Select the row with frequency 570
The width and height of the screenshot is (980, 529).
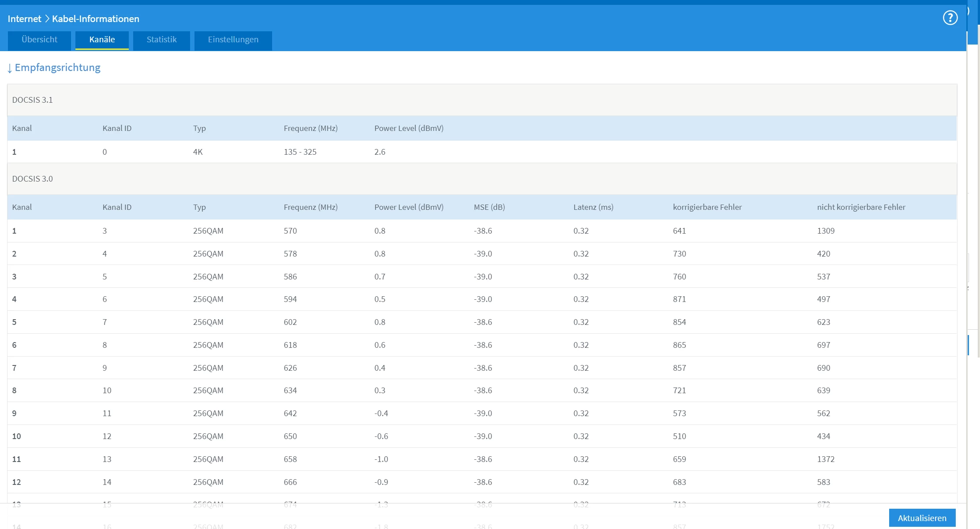tap(290, 231)
